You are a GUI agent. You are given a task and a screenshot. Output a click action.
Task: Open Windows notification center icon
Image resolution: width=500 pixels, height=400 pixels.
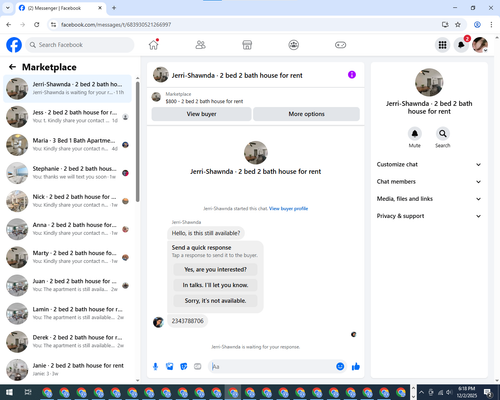pos(489,392)
